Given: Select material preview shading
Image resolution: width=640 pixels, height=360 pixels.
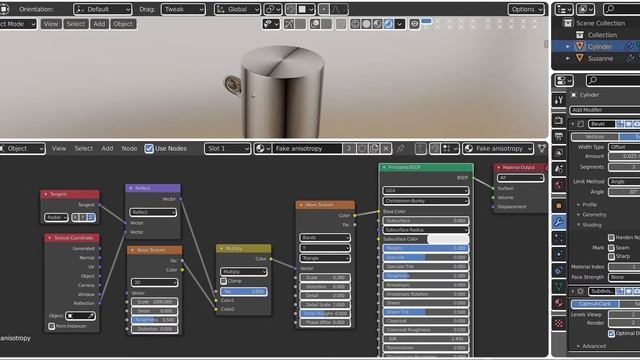Looking at the screenshot, I should pos(377,24).
